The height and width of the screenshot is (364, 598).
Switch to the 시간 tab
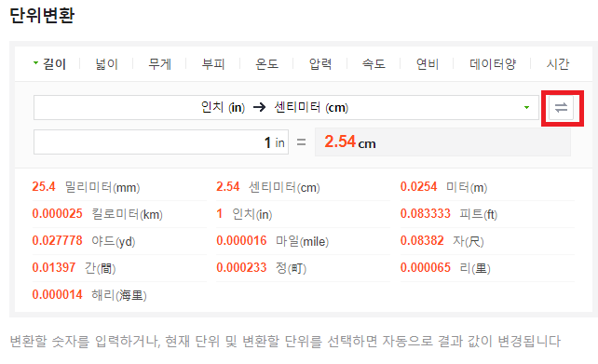(x=558, y=63)
